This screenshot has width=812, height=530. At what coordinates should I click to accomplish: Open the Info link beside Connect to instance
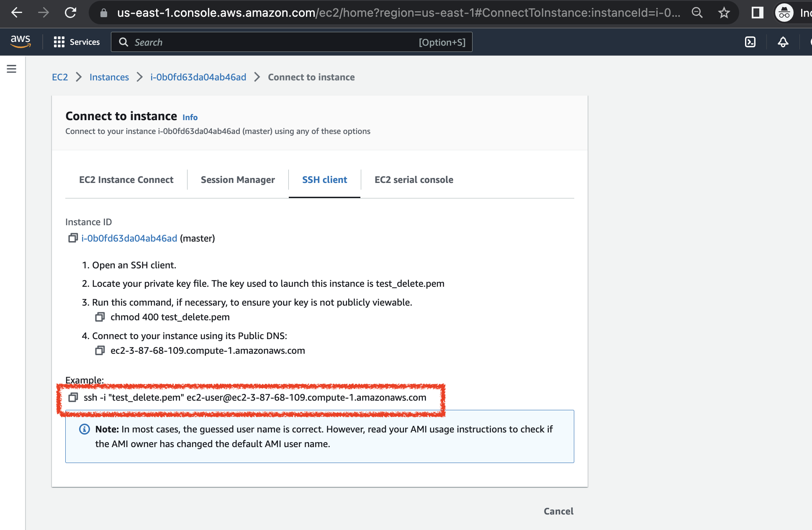click(x=190, y=117)
